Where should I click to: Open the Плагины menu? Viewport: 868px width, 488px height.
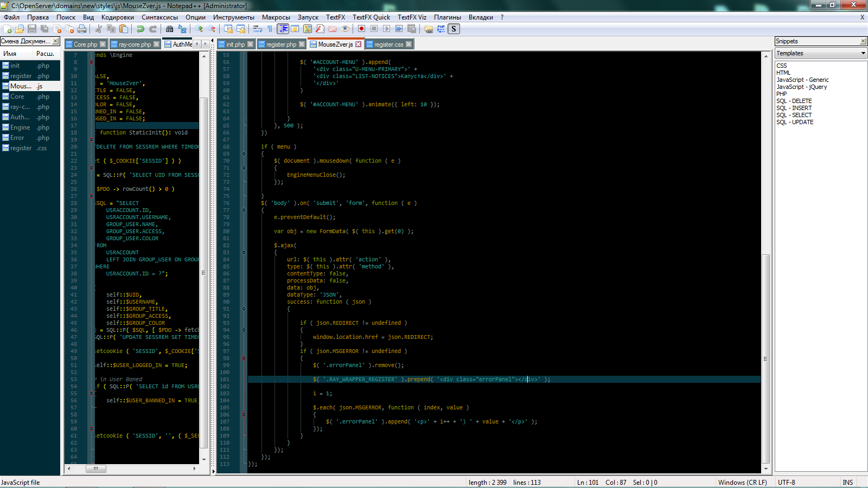tap(448, 17)
